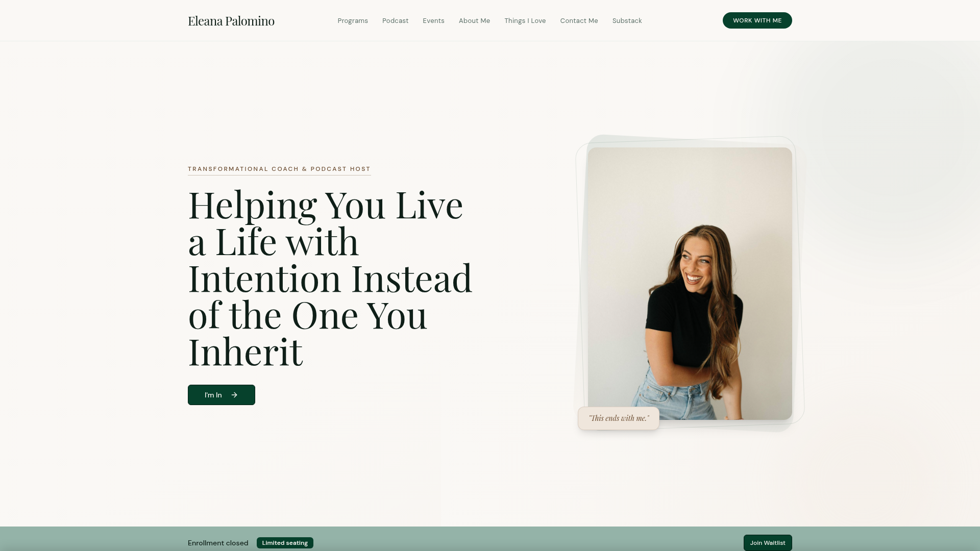Image resolution: width=980 pixels, height=551 pixels.
Task: Select the Contact Me nav item
Action: click(x=579, y=20)
